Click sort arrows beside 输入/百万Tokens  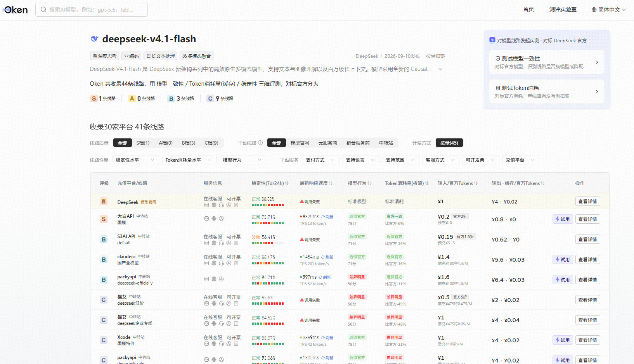(x=476, y=183)
